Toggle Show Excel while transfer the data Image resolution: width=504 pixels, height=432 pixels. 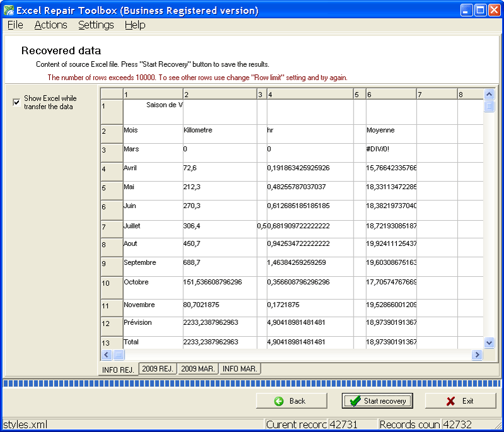point(16,103)
